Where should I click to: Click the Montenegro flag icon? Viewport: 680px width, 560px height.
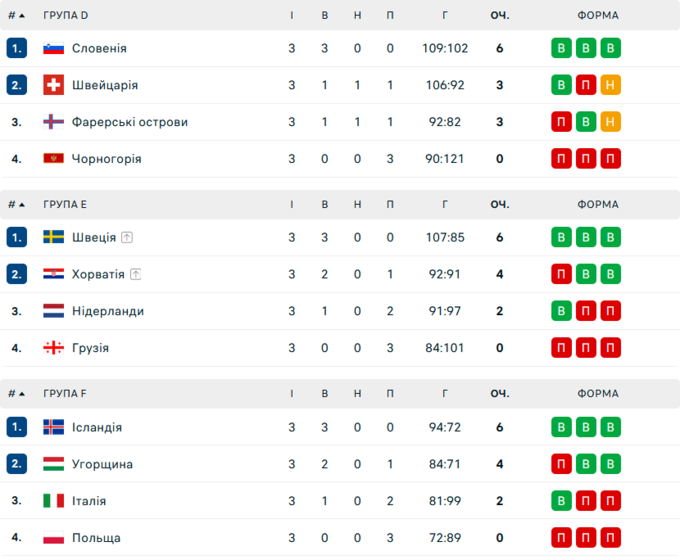tap(54, 159)
